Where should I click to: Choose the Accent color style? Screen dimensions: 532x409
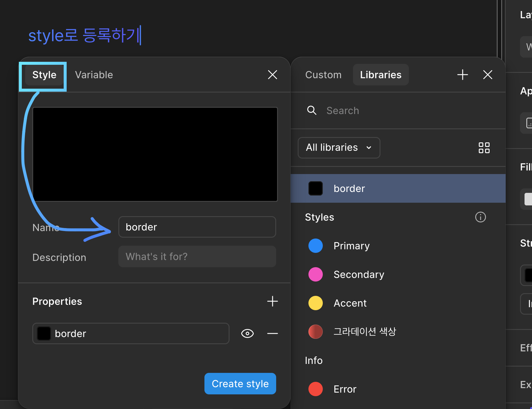pyautogui.click(x=398, y=303)
